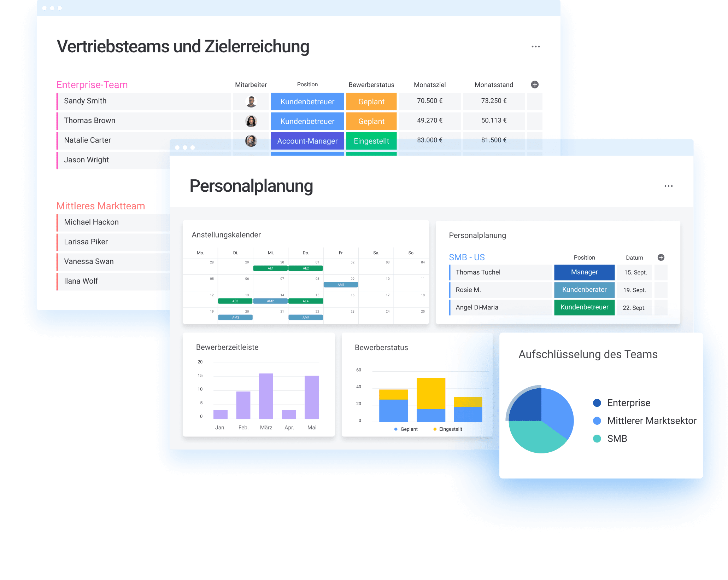This screenshot has width=728, height=580.
Task: Open the Rosie M. row
Action: 500,290
